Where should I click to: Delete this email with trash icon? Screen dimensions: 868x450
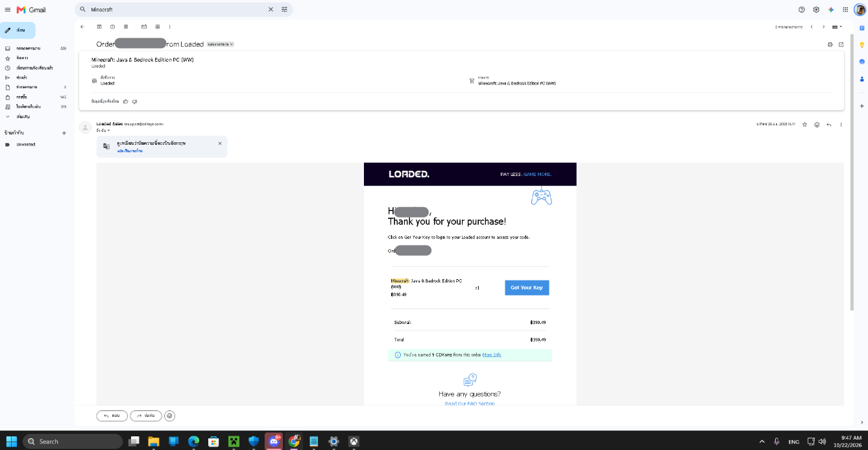tap(126, 27)
